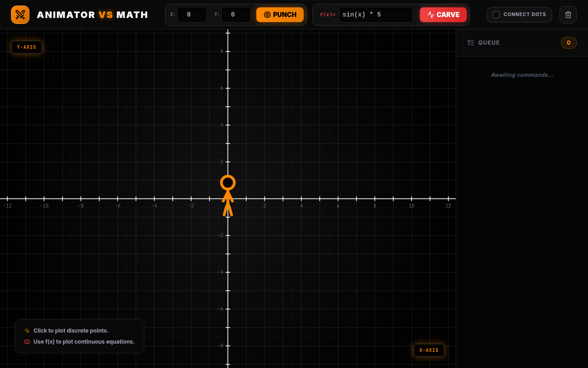Click the x-axis tick label -2
The image size is (588, 368).
tap(191, 206)
